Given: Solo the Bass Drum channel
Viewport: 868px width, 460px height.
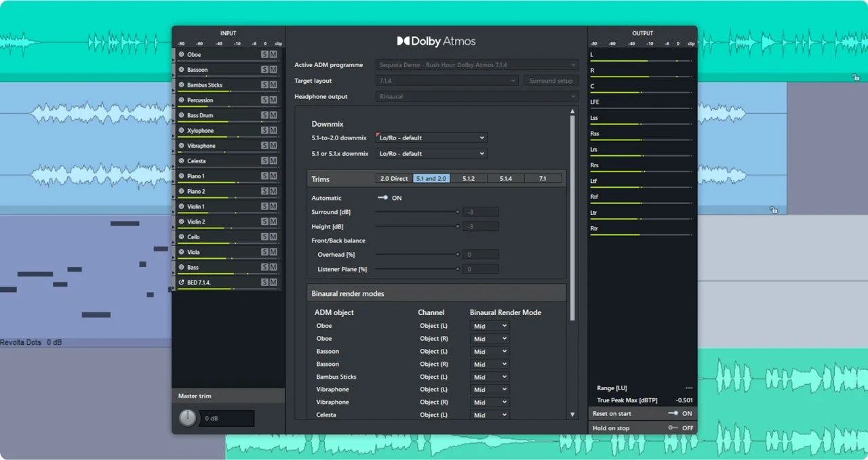Looking at the screenshot, I should click(x=264, y=115).
